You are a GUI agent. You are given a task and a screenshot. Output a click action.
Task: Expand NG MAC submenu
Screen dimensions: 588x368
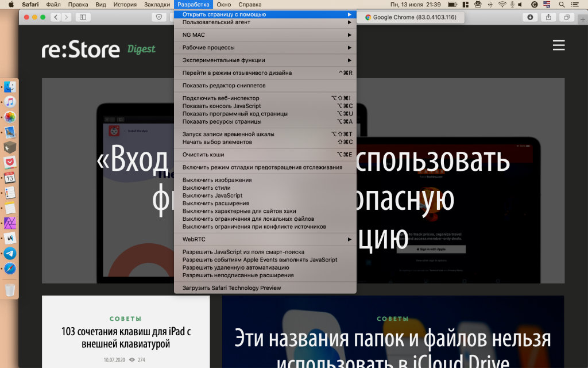pyautogui.click(x=265, y=35)
